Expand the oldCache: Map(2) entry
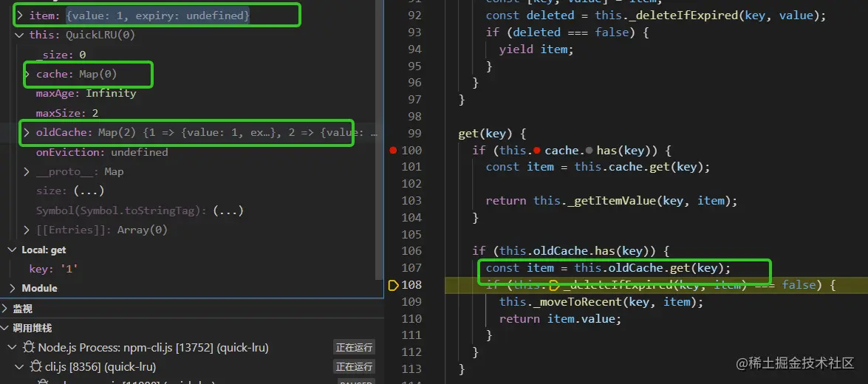 coord(27,132)
